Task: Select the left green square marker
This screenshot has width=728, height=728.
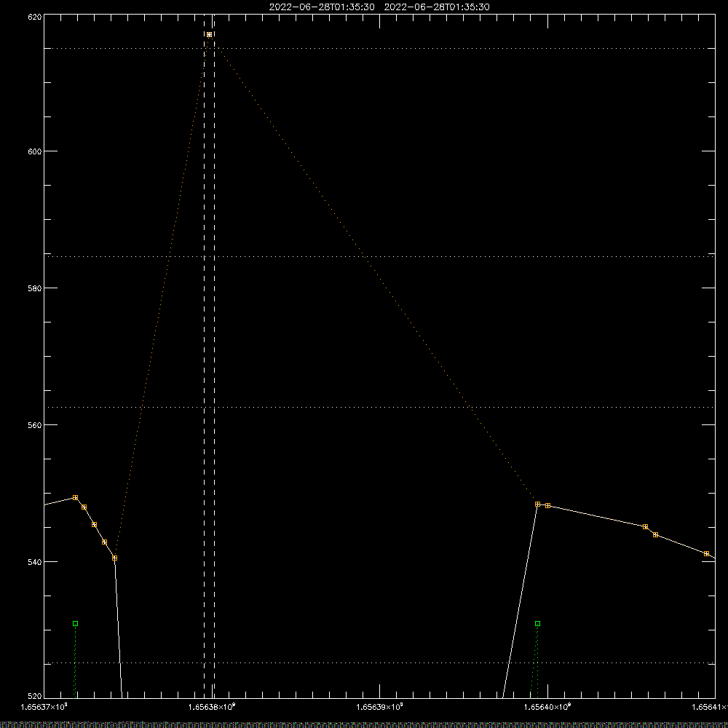Action: point(75,624)
